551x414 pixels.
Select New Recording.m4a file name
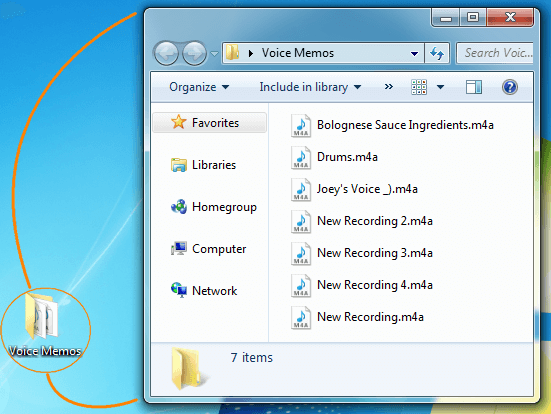[370, 317]
